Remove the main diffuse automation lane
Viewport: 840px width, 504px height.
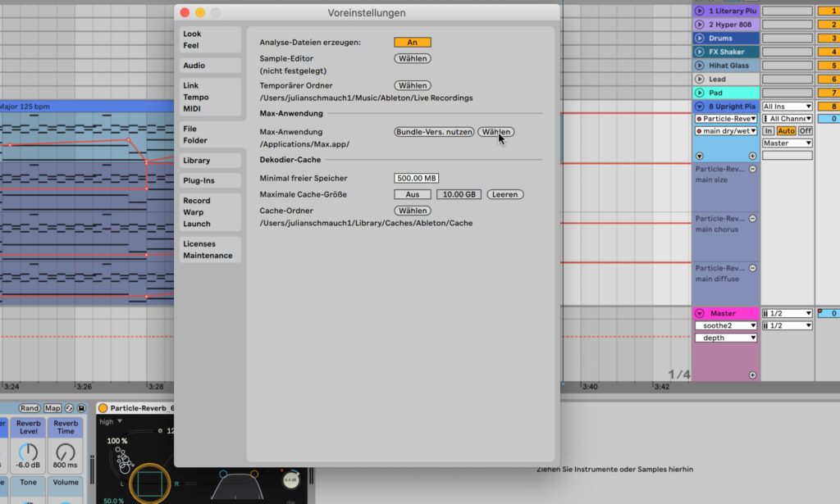tap(752, 268)
